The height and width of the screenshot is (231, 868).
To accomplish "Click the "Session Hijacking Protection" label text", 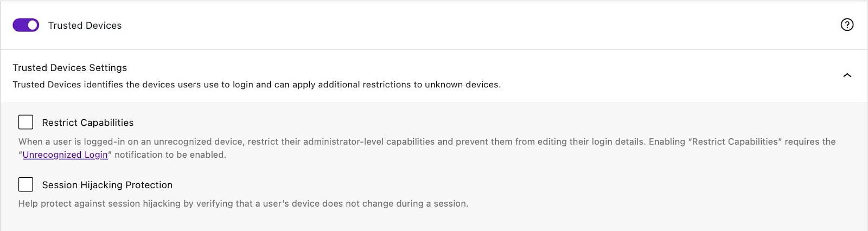I will (x=107, y=185).
